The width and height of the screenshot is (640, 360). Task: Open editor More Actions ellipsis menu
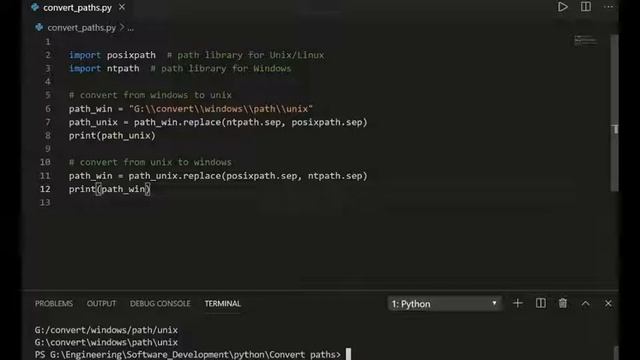coord(609,7)
